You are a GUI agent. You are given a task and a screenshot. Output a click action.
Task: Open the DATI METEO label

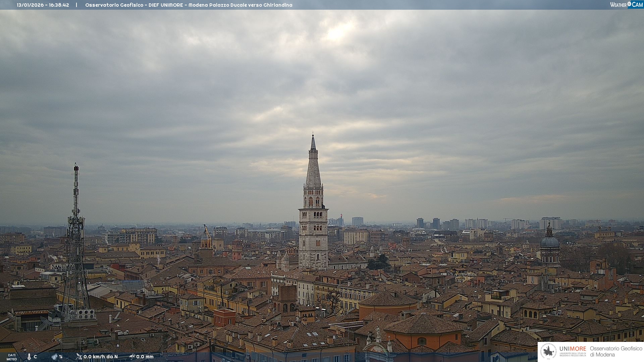tap(12, 357)
